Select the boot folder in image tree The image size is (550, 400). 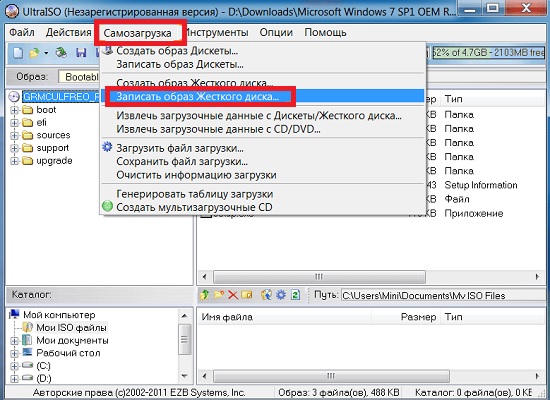pyautogui.click(x=46, y=110)
